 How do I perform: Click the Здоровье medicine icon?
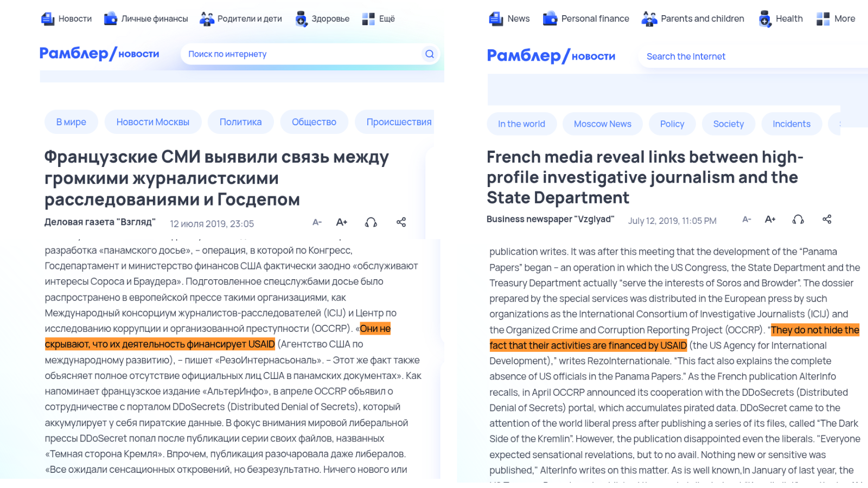(301, 19)
